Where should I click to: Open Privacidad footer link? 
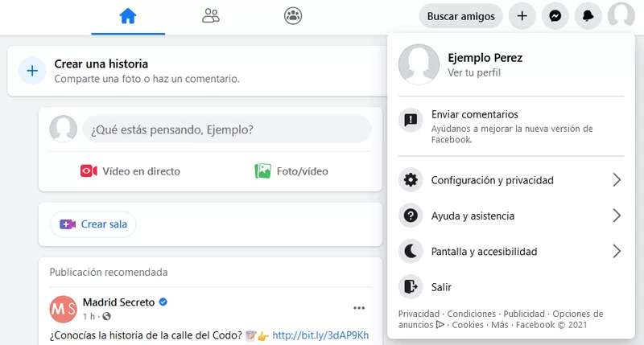coord(419,314)
